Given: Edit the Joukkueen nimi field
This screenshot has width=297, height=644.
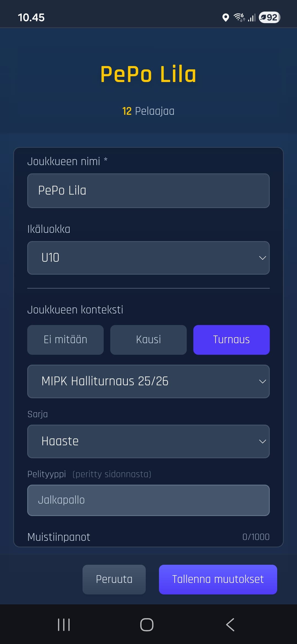Looking at the screenshot, I should [x=148, y=190].
